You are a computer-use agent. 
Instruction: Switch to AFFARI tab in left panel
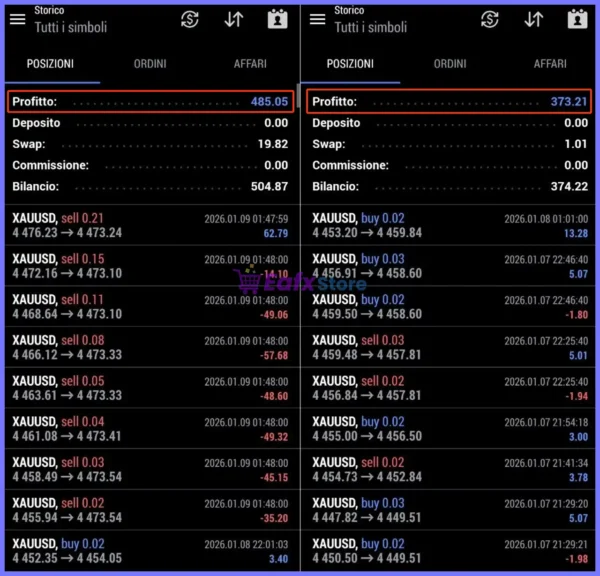point(250,64)
